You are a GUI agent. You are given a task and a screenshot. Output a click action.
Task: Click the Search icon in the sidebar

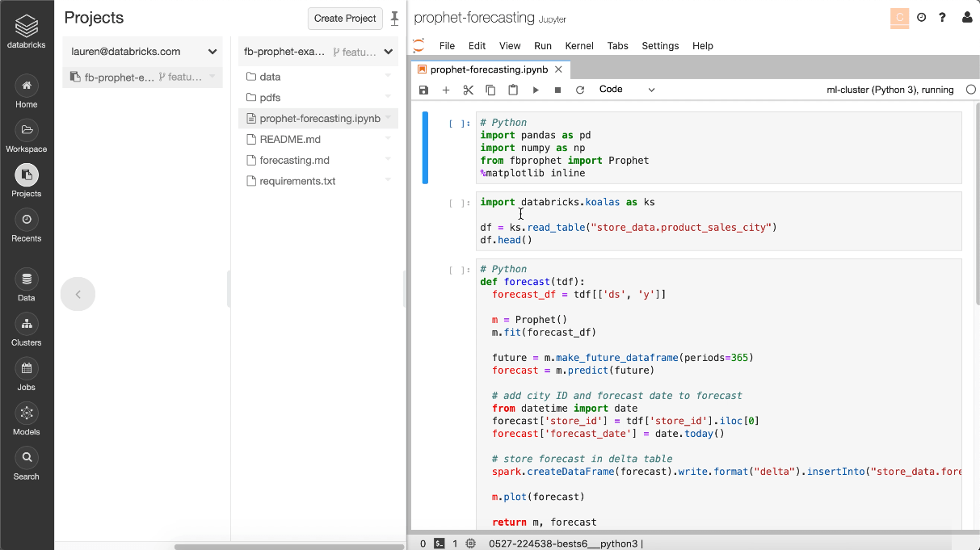point(27,464)
